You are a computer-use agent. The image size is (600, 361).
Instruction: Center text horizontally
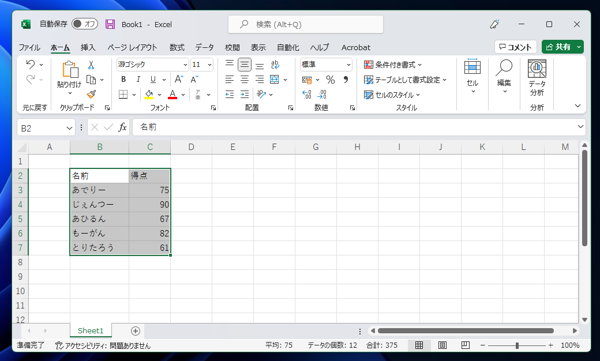point(245,79)
